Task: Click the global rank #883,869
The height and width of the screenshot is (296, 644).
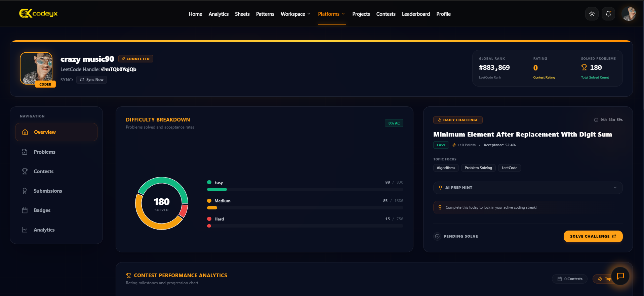Action: coord(494,67)
